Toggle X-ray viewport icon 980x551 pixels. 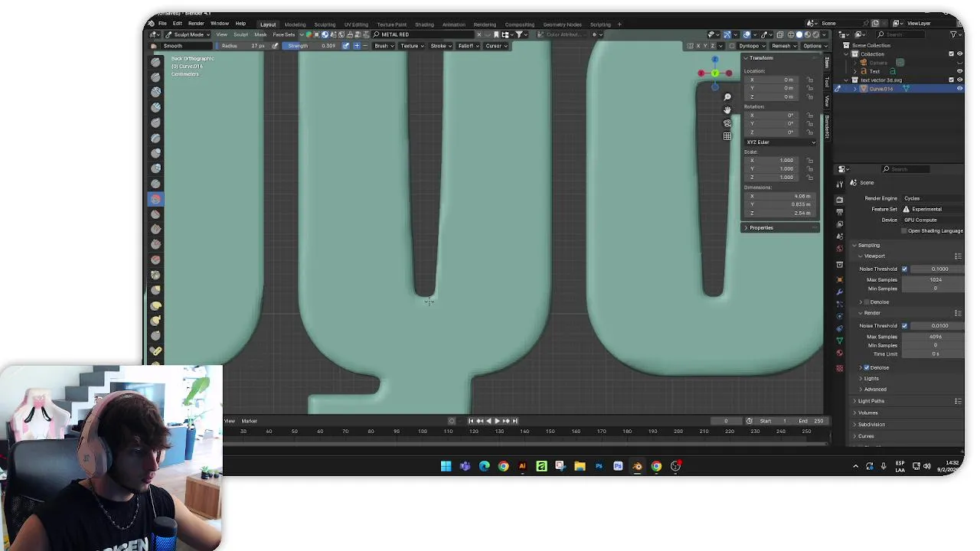click(x=780, y=34)
